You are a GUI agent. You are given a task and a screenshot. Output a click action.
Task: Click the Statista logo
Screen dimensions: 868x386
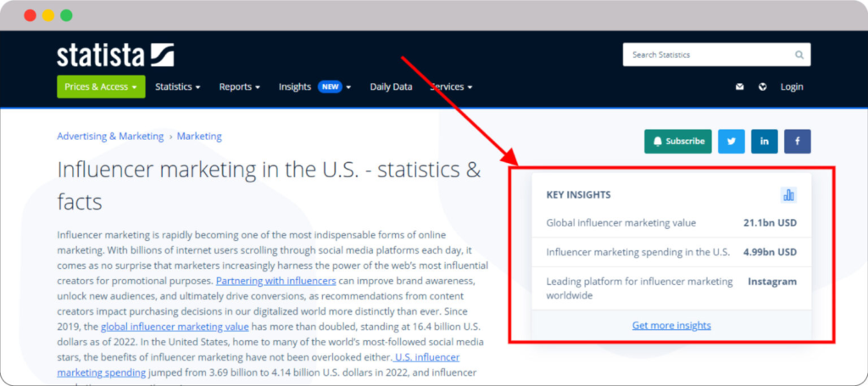click(x=115, y=55)
